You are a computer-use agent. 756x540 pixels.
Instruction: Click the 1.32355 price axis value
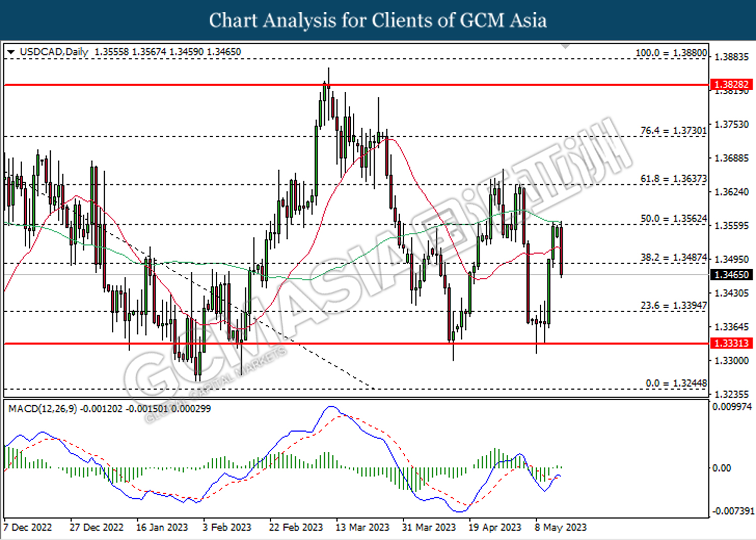pos(732,394)
